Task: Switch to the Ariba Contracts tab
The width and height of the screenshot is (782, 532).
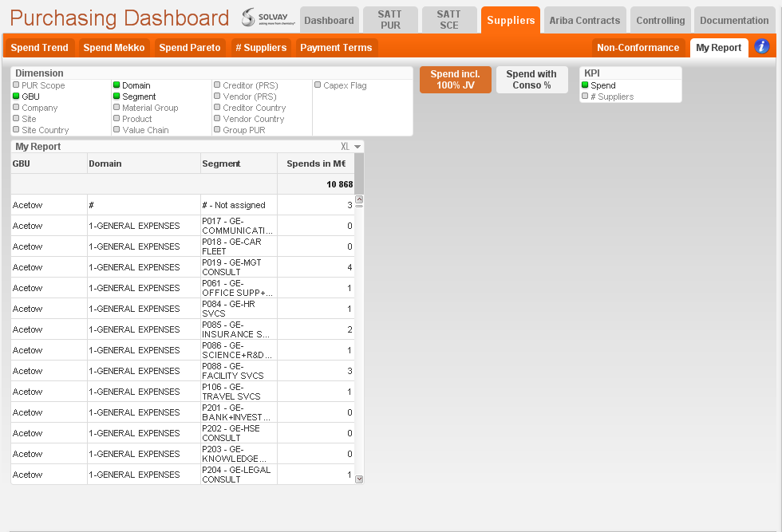Action: point(585,20)
